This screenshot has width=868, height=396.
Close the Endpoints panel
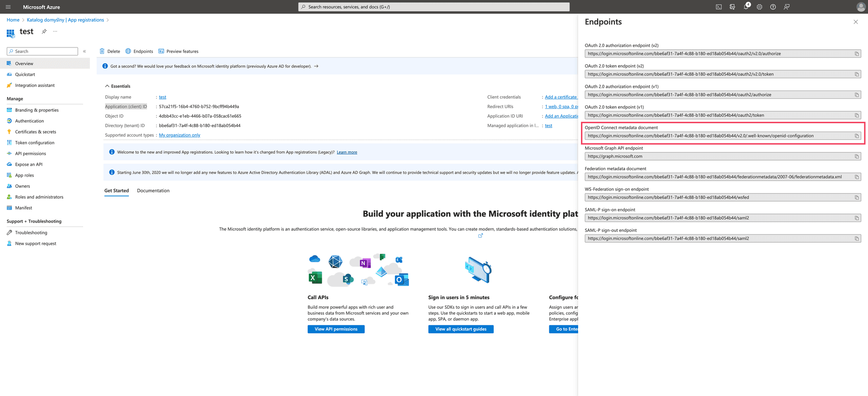[x=855, y=22]
